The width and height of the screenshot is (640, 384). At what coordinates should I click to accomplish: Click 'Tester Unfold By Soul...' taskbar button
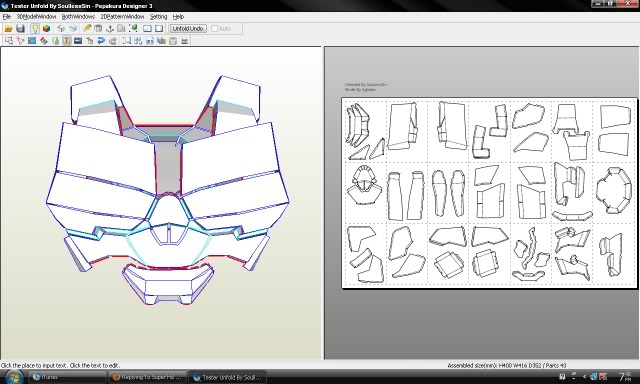click(x=228, y=377)
